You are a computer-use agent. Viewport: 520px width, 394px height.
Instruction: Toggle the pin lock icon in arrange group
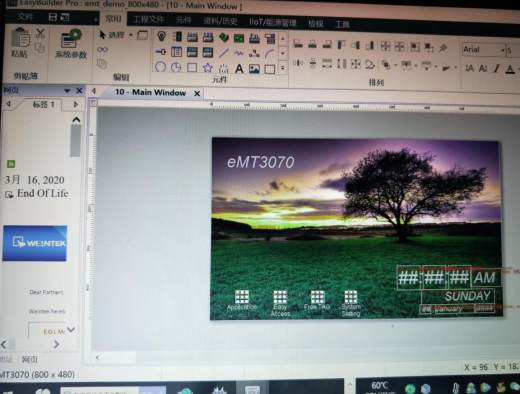pos(443,48)
